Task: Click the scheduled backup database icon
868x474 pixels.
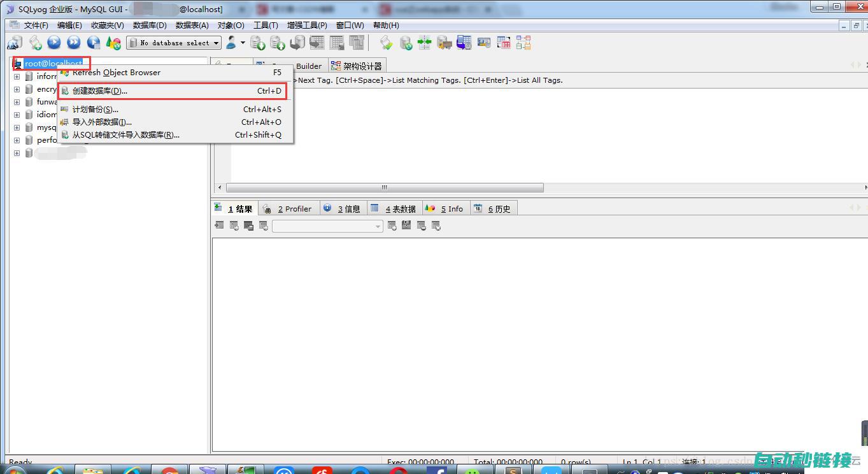Action: coord(464,43)
